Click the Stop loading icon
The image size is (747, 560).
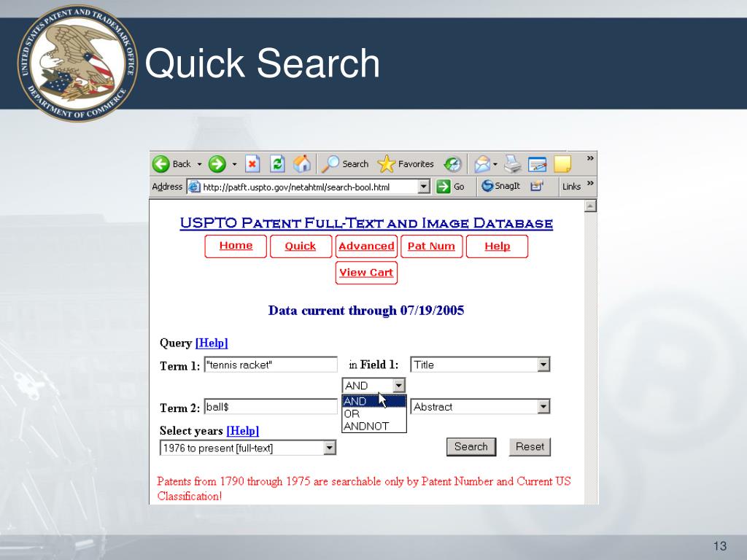pos(252,164)
